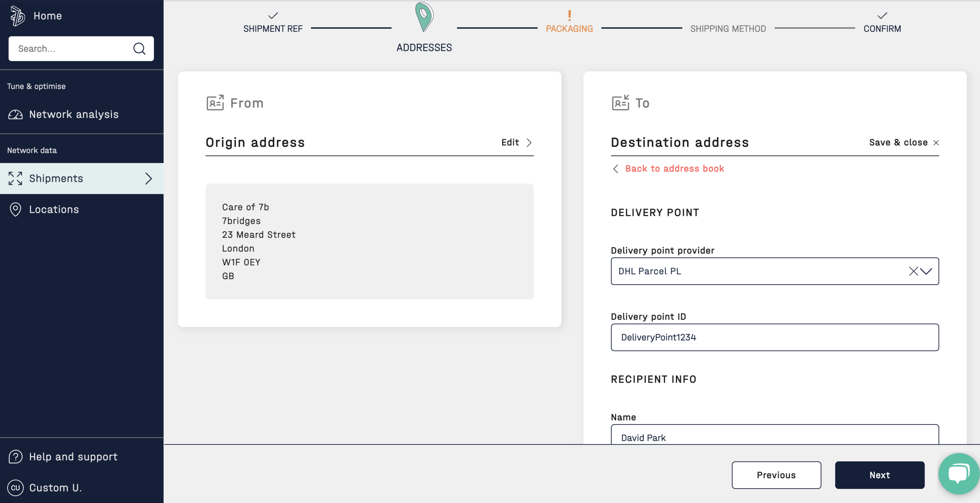Click the Network analysis gauge icon
Image resolution: width=980 pixels, height=503 pixels.
click(15, 115)
